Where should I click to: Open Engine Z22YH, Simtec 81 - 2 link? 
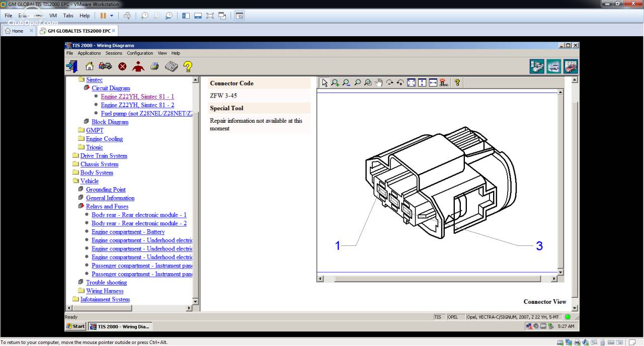(137, 105)
